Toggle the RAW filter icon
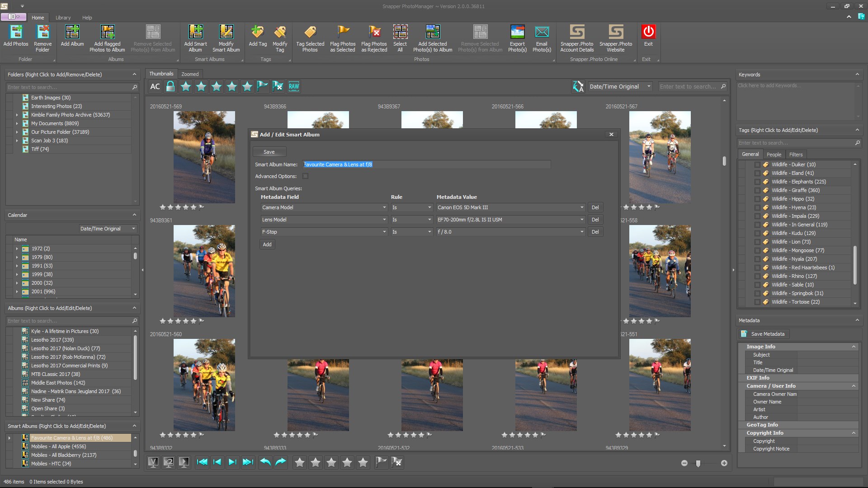 (x=294, y=86)
